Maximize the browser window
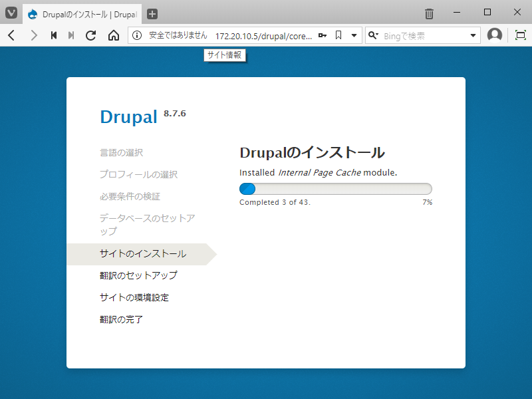 pos(487,13)
